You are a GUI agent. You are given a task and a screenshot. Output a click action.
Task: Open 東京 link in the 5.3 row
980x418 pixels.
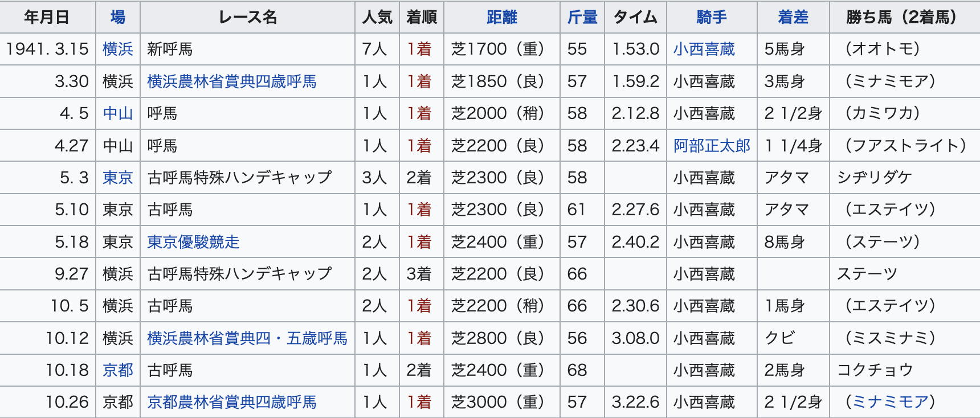coord(118,178)
